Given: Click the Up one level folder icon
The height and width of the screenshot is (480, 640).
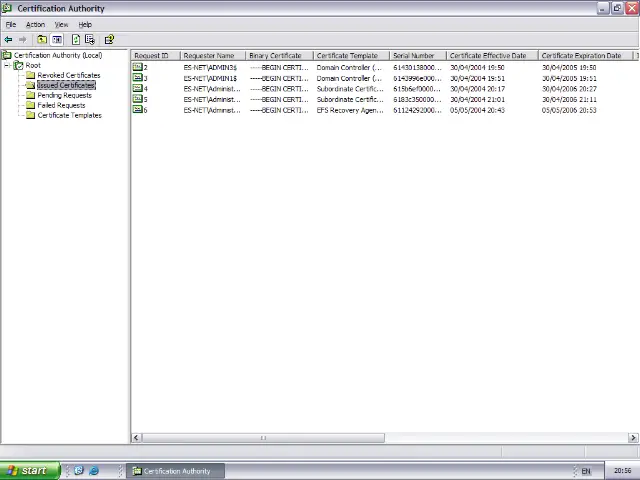Looking at the screenshot, I should 42,40.
